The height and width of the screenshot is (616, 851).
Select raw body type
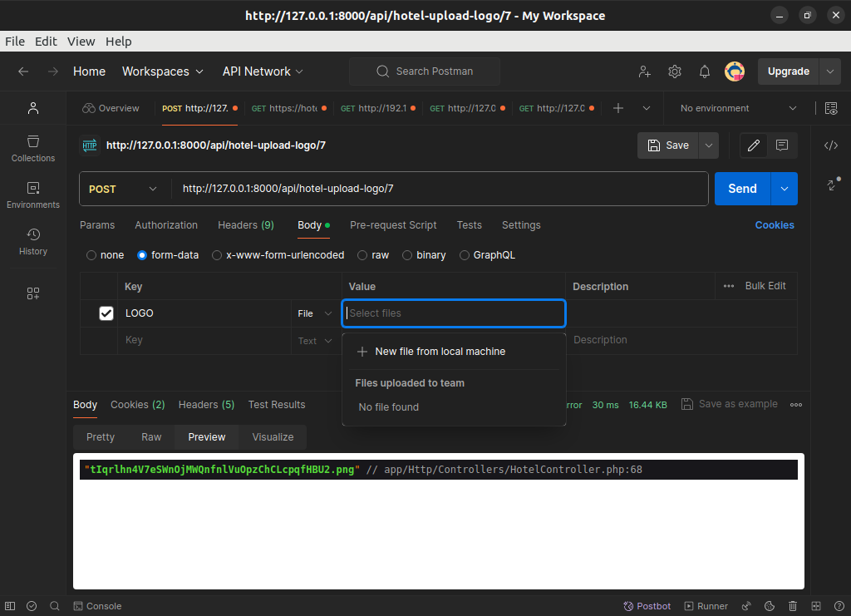click(x=362, y=255)
